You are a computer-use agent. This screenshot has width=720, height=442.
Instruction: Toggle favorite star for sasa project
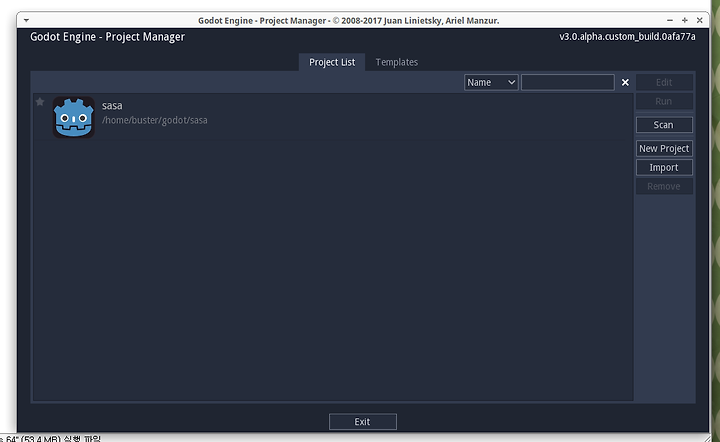pos(40,102)
